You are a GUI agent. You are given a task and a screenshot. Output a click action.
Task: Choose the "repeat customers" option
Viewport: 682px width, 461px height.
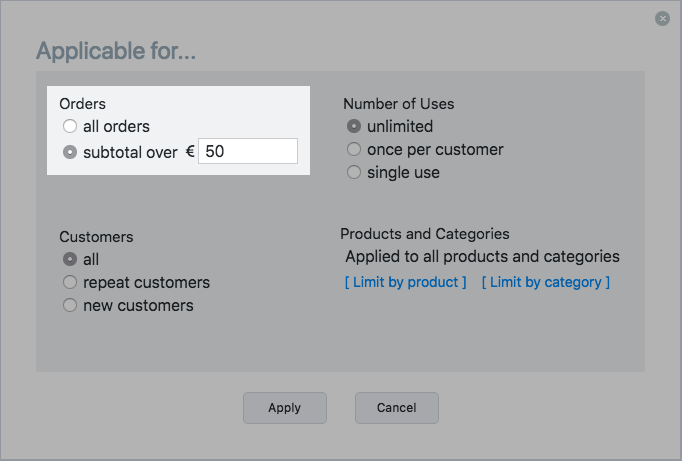[70, 283]
